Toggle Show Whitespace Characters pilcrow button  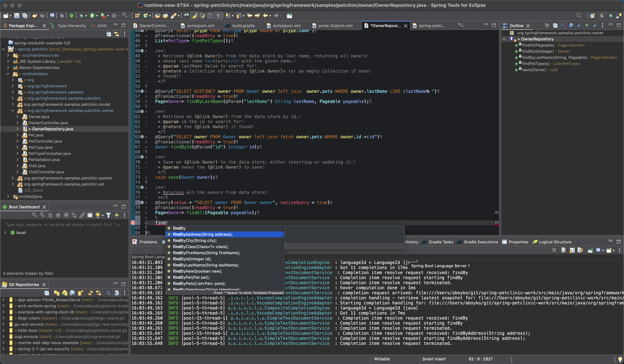[x=218, y=16]
